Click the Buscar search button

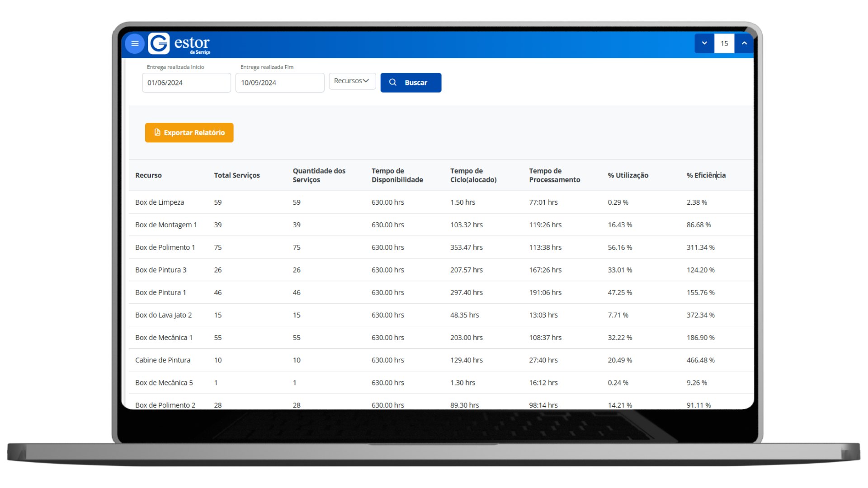410,83
